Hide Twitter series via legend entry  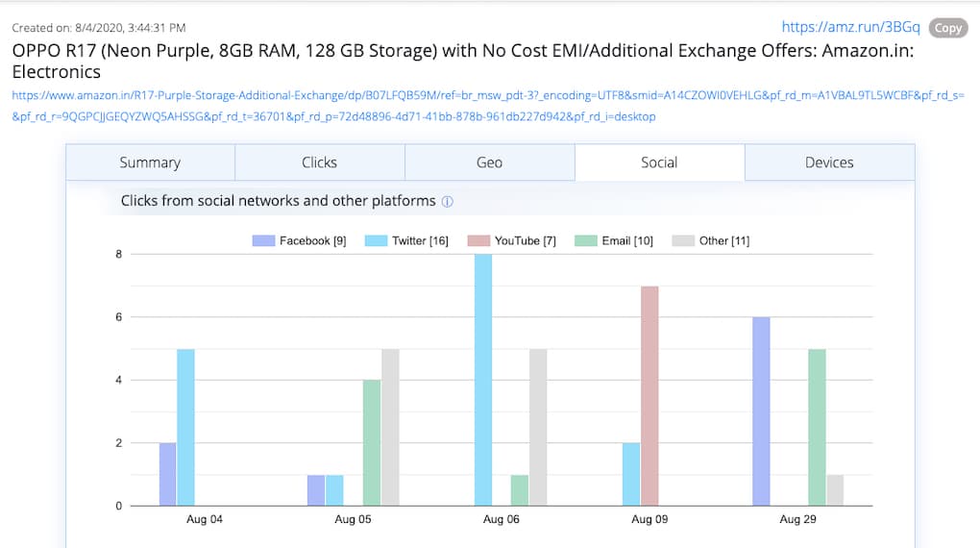[x=407, y=240]
